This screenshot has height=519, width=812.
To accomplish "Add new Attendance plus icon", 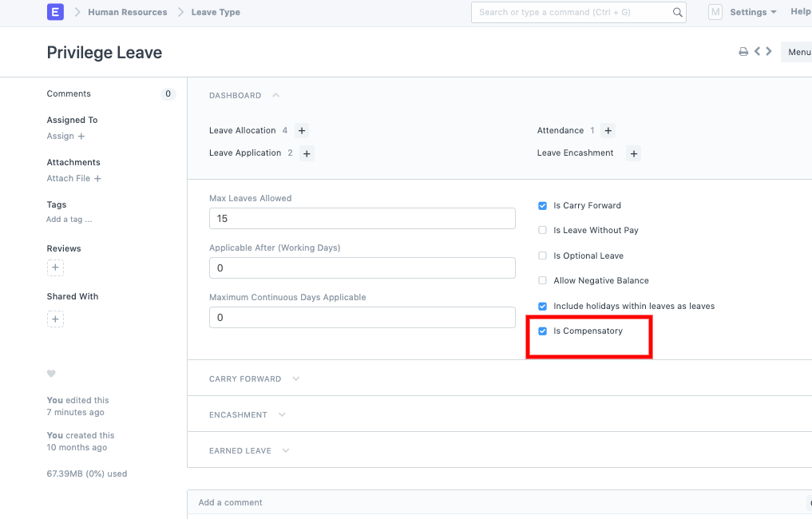I will 608,131.
